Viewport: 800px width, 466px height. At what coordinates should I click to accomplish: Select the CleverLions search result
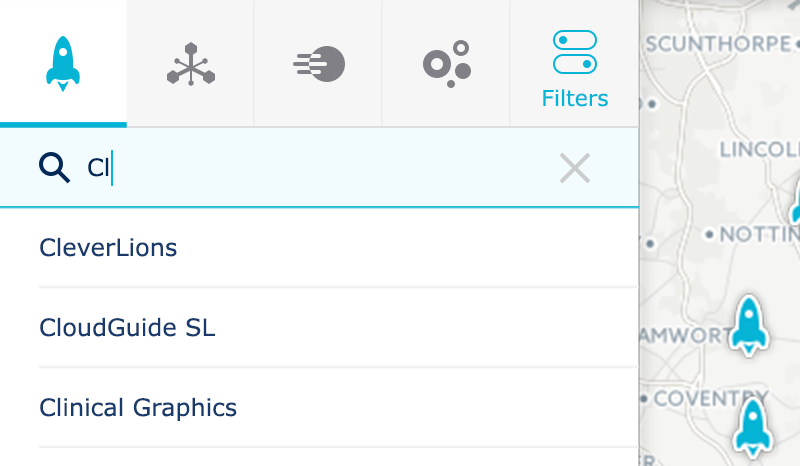108,247
